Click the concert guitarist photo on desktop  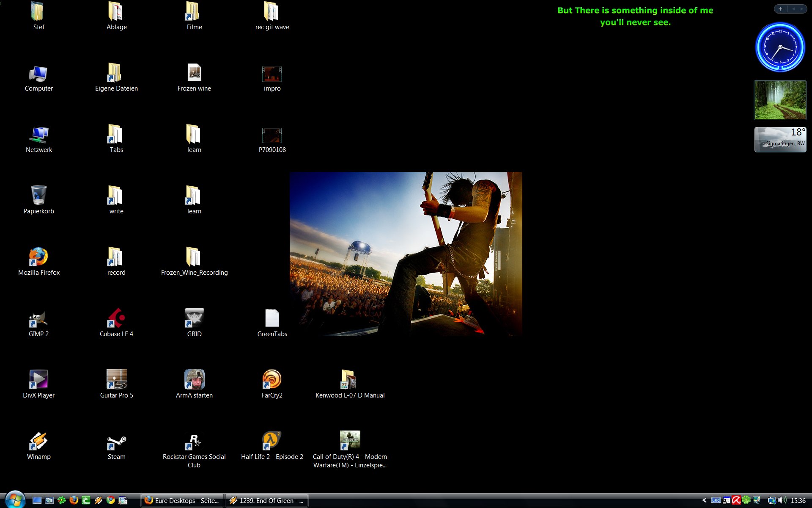(x=406, y=254)
